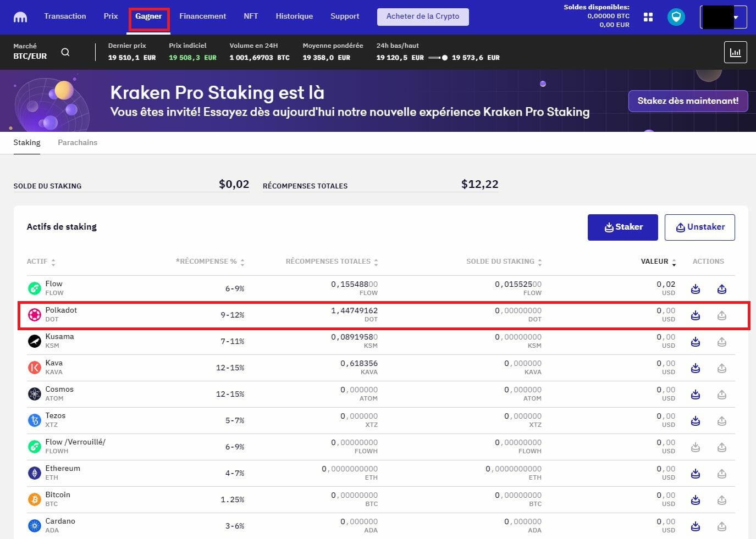This screenshot has height=539, width=756.
Task: Click the Staker button
Action: pos(623,227)
